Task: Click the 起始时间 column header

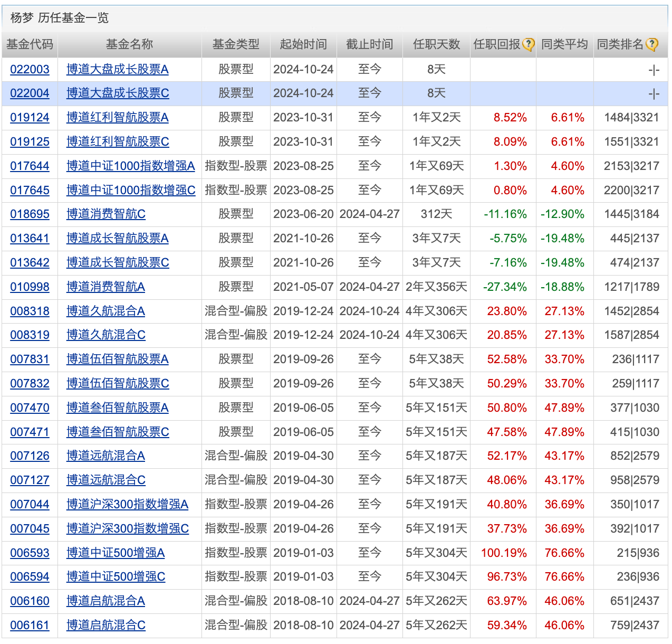Action: coord(303,45)
